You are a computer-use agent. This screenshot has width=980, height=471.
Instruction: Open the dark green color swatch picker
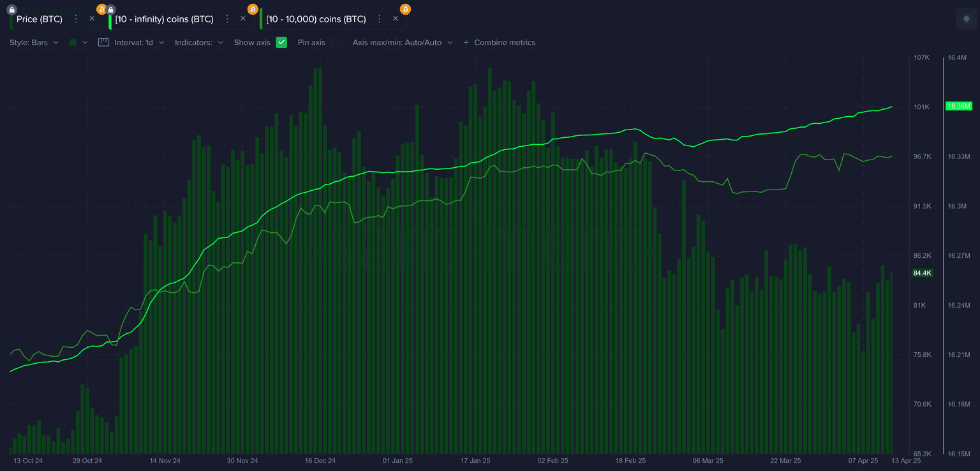(x=78, y=43)
